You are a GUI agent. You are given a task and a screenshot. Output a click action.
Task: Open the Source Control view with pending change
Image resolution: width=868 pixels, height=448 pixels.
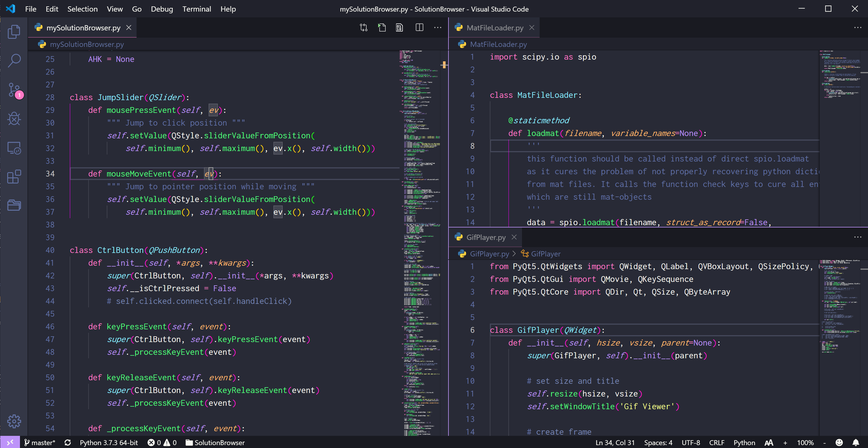click(14, 90)
